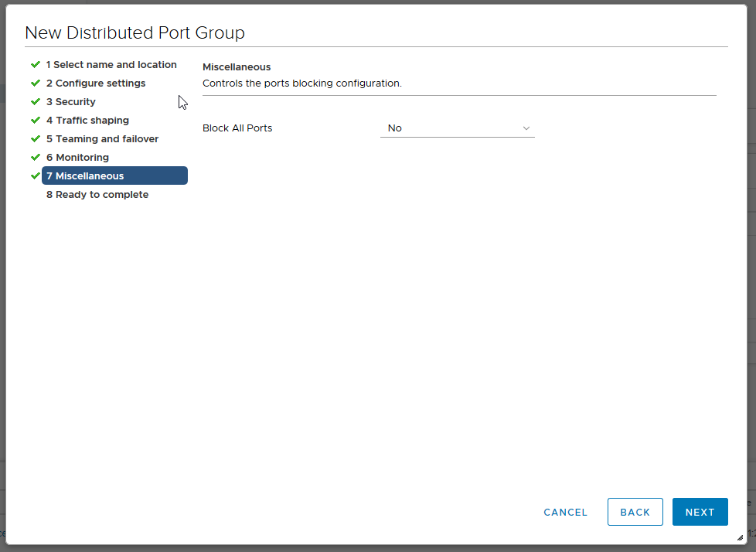Click checkmark next to "Configure settings" step

pyautogui.click(x=36, y=83)
